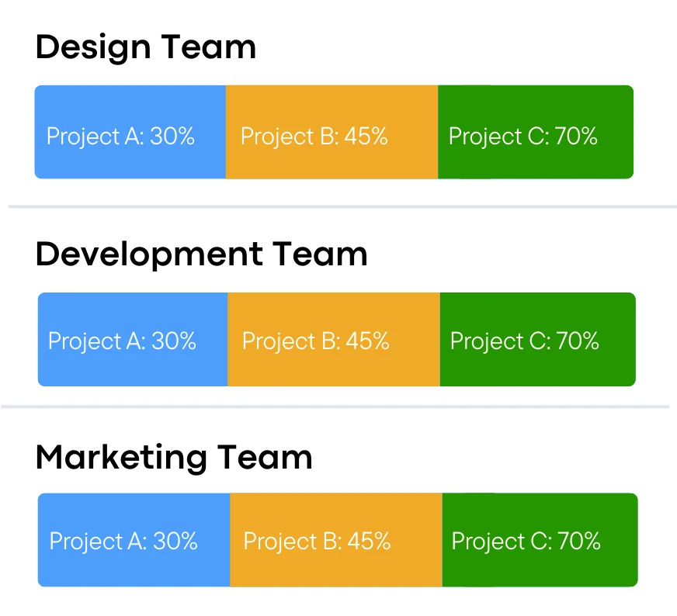Select Development Team's green Project C segment
Screen dimensions: 677x616
537,365
